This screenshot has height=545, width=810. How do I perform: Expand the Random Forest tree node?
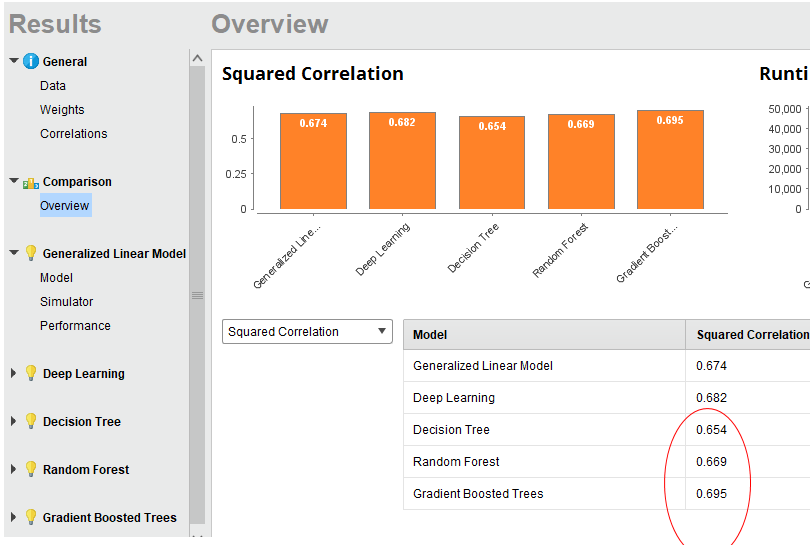13,469
